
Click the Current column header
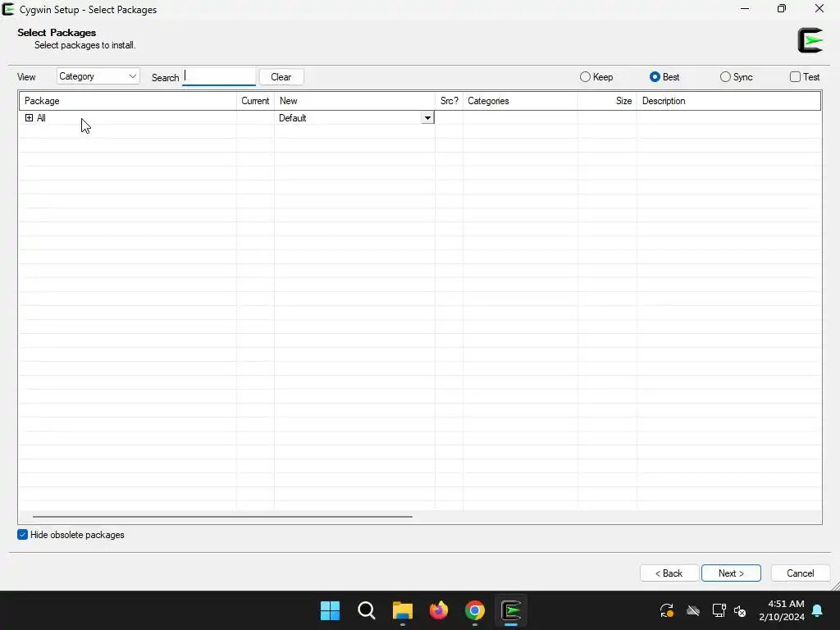click(x=256, y=101)
